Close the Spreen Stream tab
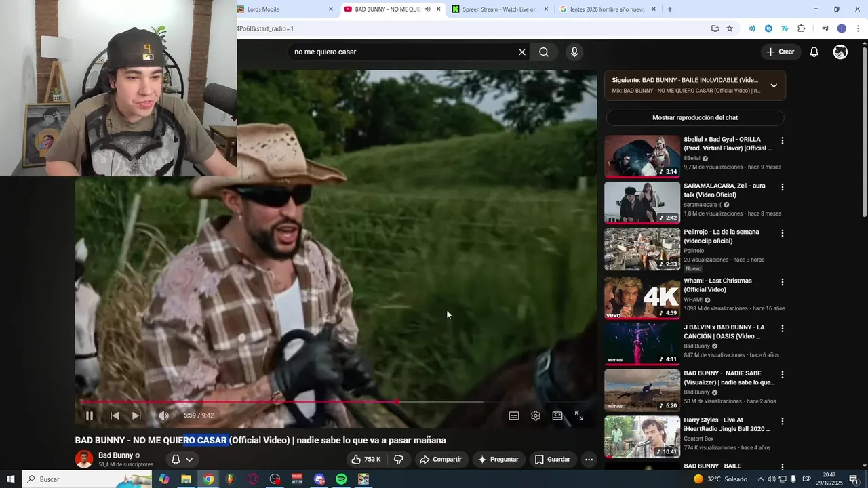The width and height of the screenshot is (868, 488). coord(546,9)
